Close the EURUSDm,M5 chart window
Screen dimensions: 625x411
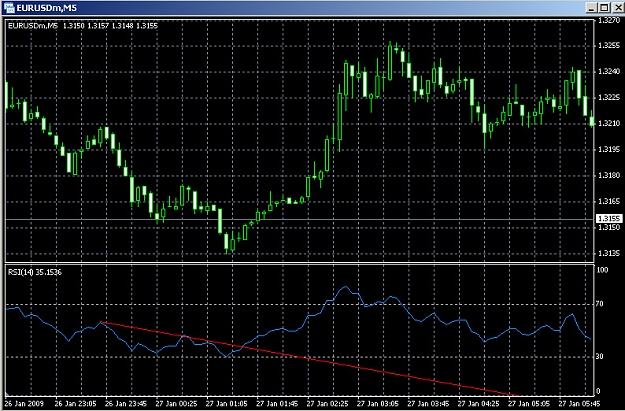click(x=617, y=8)
